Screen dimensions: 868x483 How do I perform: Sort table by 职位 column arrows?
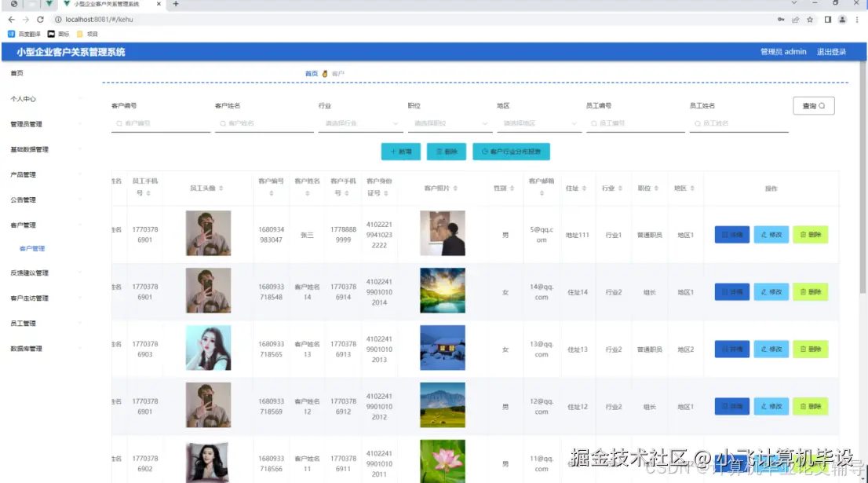click(x=656, y=188)
